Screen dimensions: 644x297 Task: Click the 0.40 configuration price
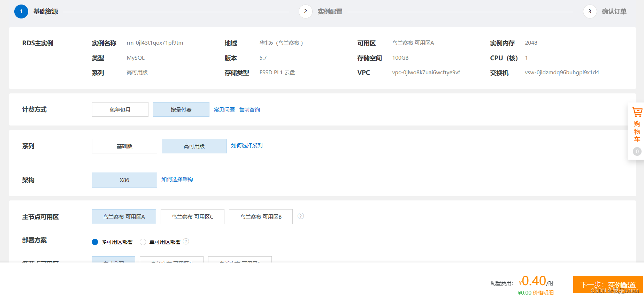pyautogui.click(x=534, y=281)
